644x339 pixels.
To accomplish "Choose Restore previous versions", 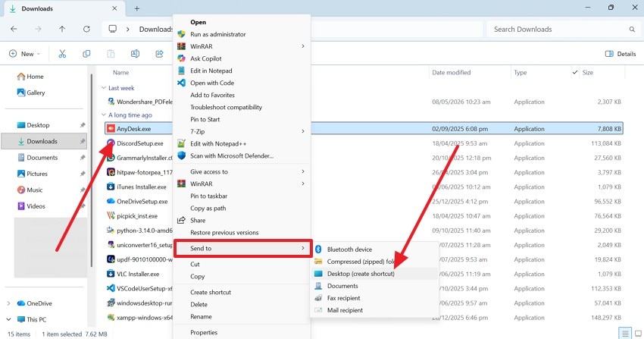I will point(242,233).
